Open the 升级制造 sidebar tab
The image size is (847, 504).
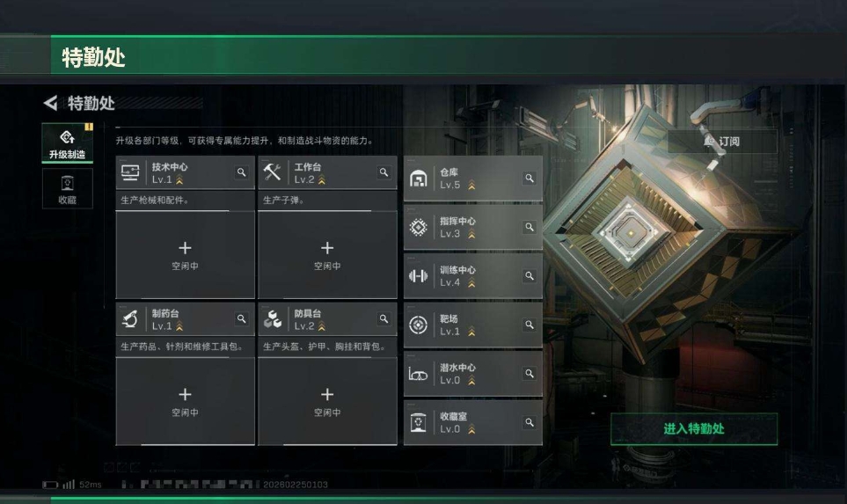pos(68,143)
